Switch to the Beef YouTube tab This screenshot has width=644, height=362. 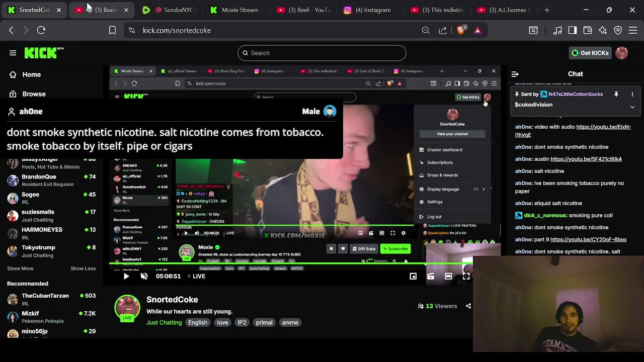(x=303, y=10)
